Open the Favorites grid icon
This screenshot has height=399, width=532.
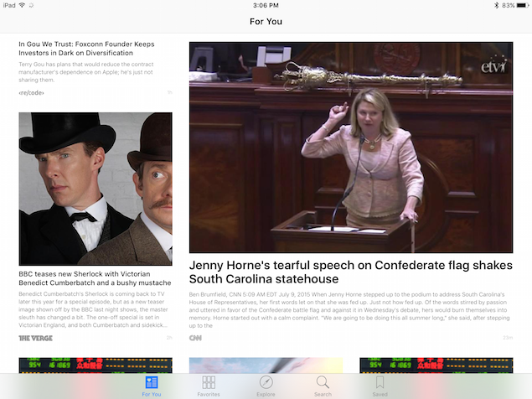[x=209, y=382]
